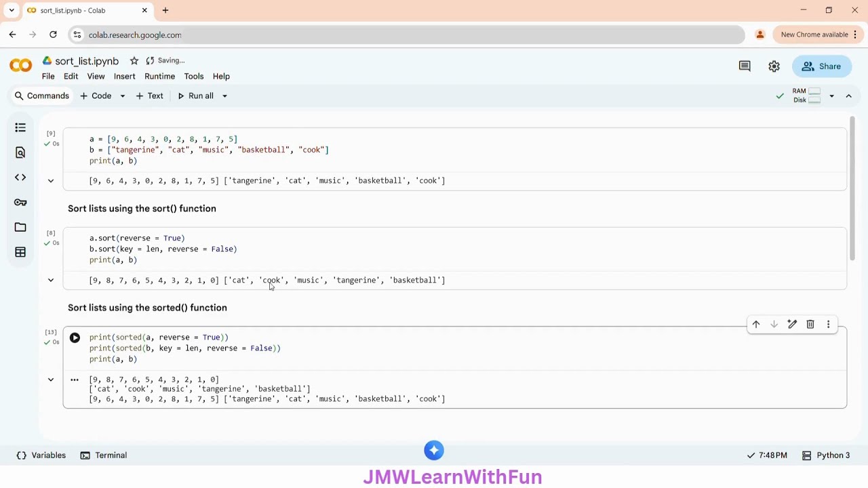Click New Chrome available update button
This screenshot has width=868, height=488.
coord(817,35)
